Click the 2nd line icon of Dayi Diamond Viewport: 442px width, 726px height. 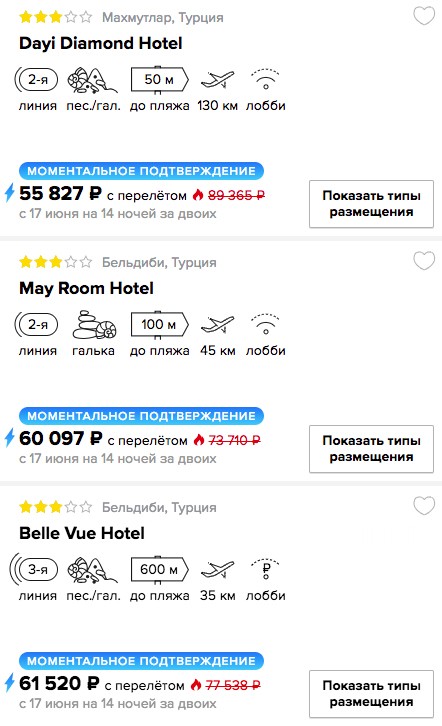tap(37, 80)
